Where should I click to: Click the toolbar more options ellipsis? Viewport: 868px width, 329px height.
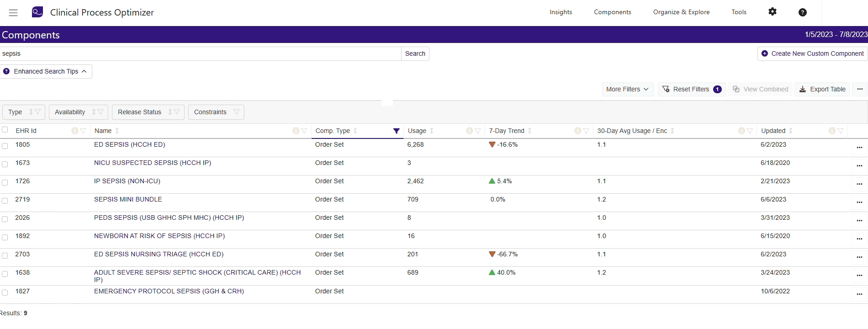tap(860, 89)
